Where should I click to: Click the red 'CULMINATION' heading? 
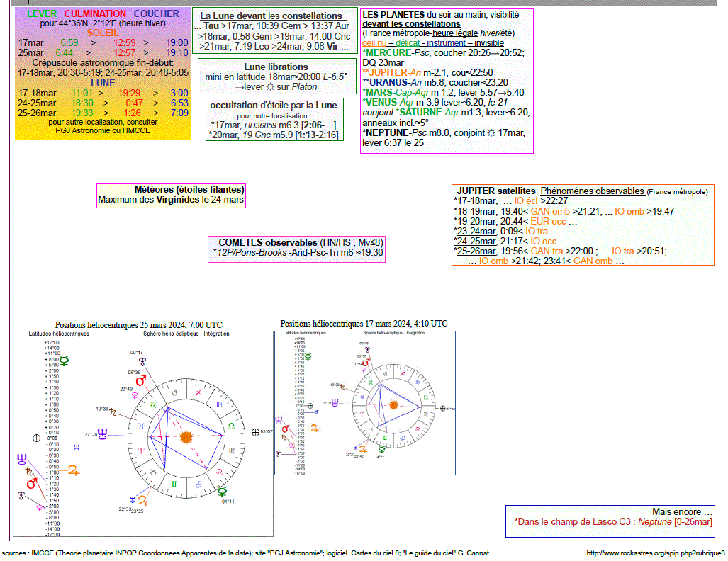click(x=95, y=14)
